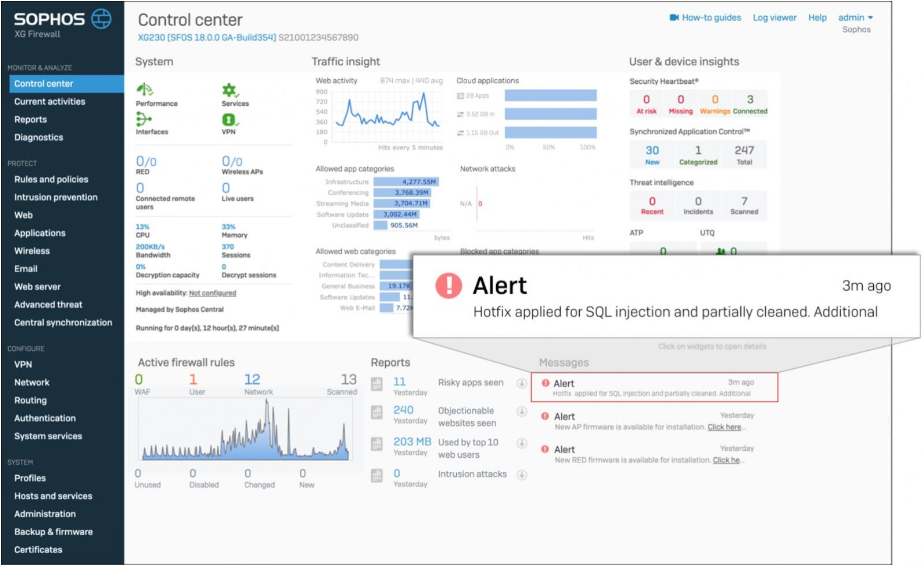Click the 3.52 GB In traffic icon
The height and width of the screenshot is (567, 924).
click(460, 114)
